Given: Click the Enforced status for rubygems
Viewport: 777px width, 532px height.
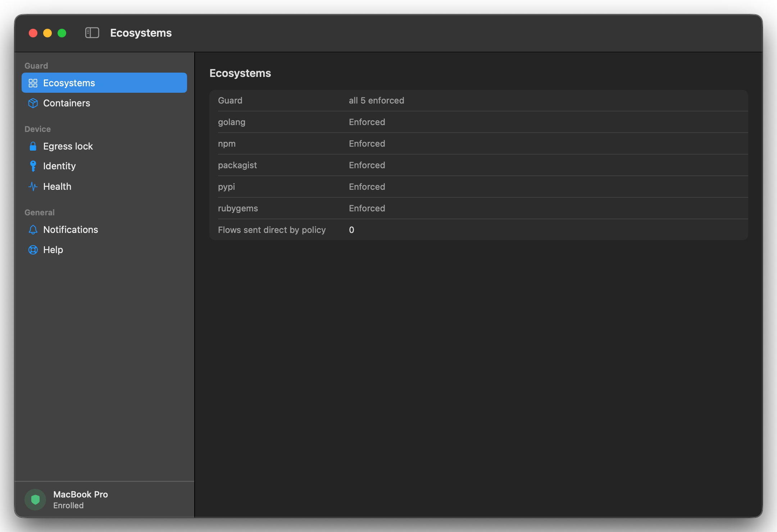Looking at the screenshot, I should pyautogui.click(x=367, y=208).
